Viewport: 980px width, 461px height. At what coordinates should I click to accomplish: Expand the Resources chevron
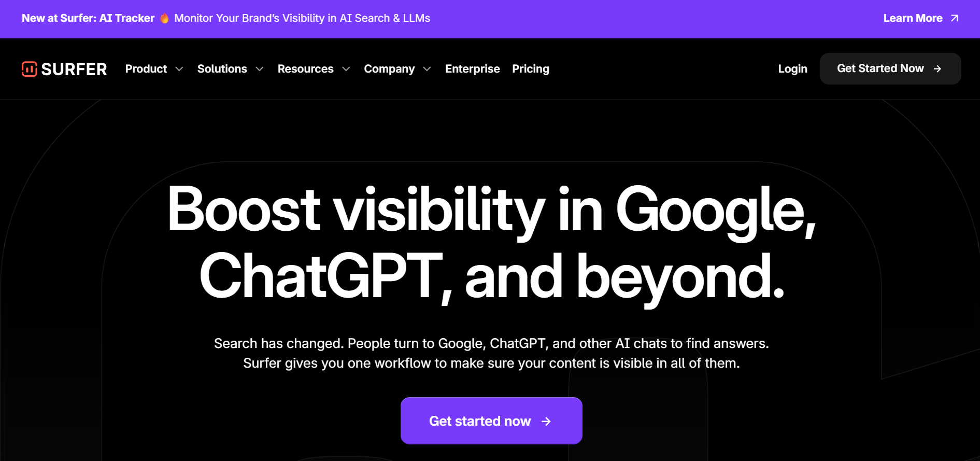click(x=346, y=69)
